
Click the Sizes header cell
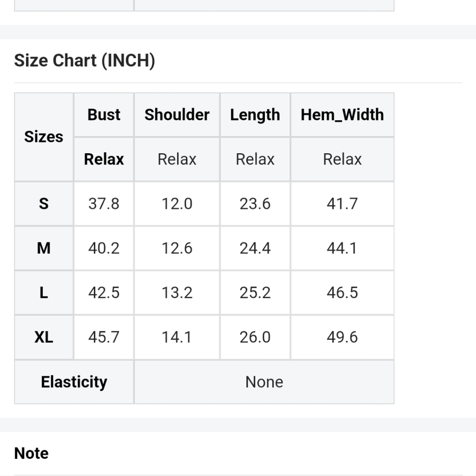44,137
